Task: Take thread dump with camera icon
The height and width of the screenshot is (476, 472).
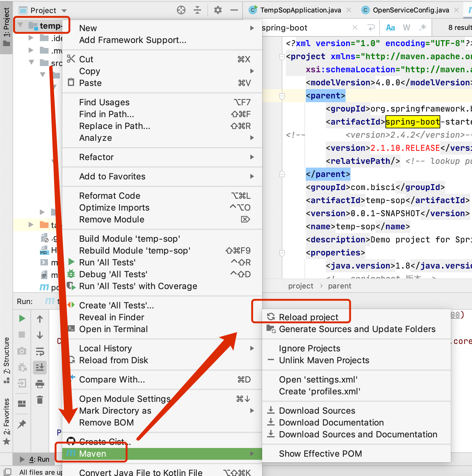Action: tap(22, 351)
